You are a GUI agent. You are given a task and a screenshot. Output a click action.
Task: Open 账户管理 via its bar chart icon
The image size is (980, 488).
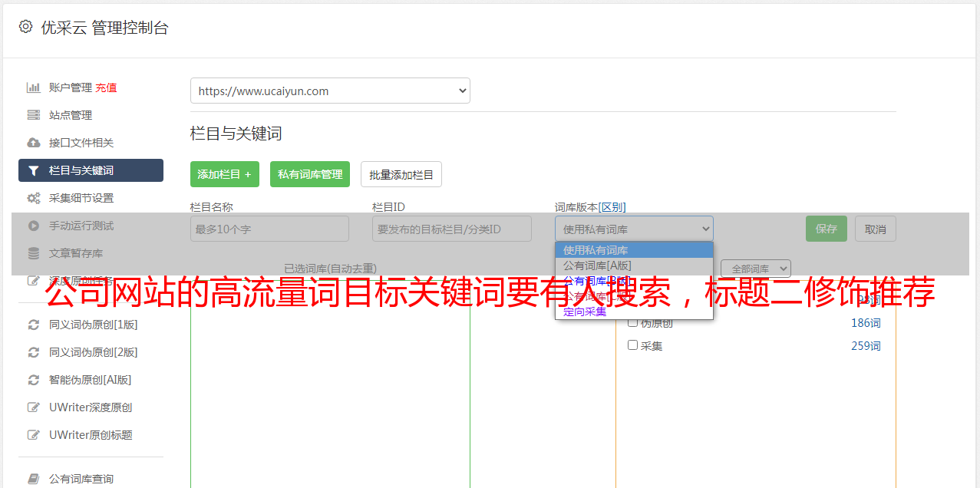[x=33, y=87]
